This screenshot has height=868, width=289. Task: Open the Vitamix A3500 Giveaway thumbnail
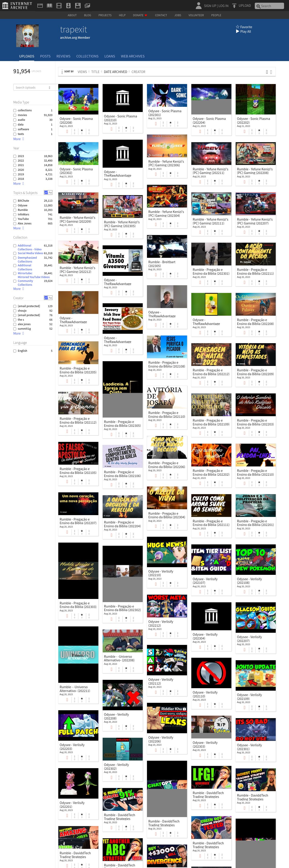(122, 261)
